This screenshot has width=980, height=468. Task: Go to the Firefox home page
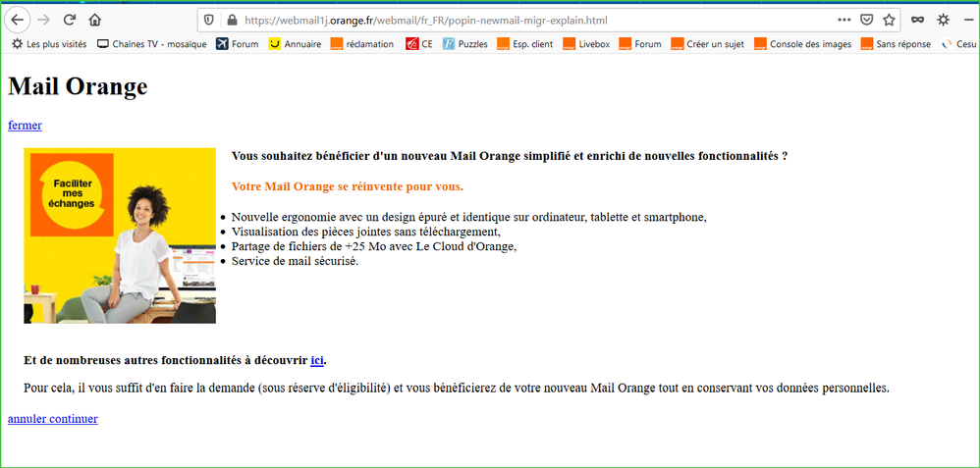click(x=95, y=20)
